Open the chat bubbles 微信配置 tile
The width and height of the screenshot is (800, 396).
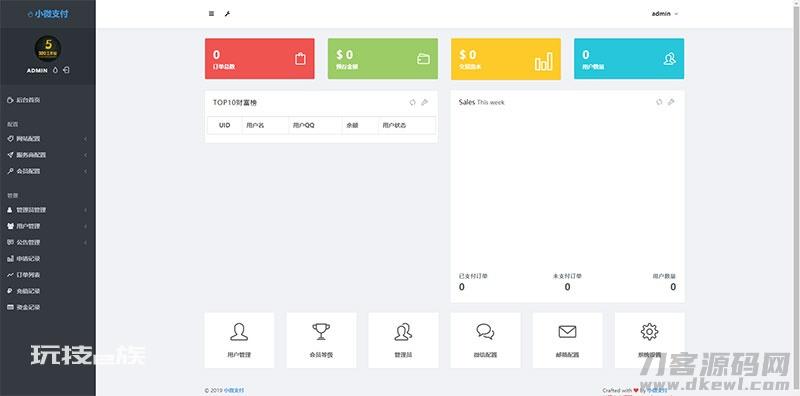[485, 340]
